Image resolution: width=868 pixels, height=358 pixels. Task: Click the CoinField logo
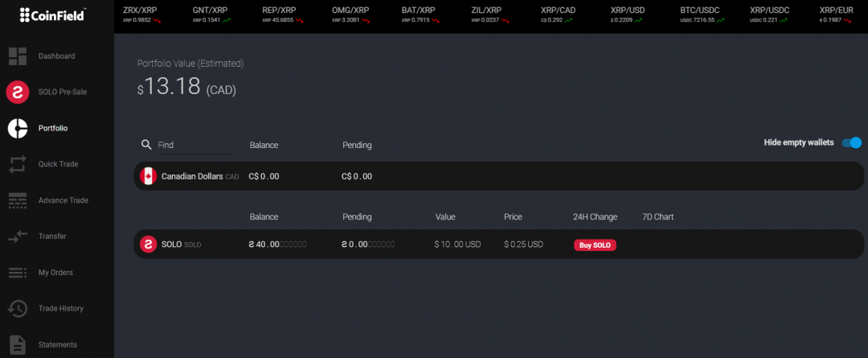click(52, 14)
